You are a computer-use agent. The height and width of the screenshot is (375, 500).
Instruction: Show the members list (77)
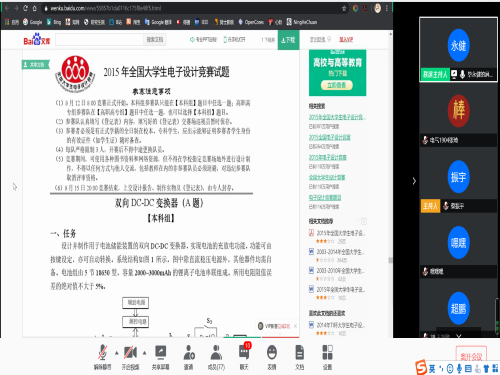(216, 357)
